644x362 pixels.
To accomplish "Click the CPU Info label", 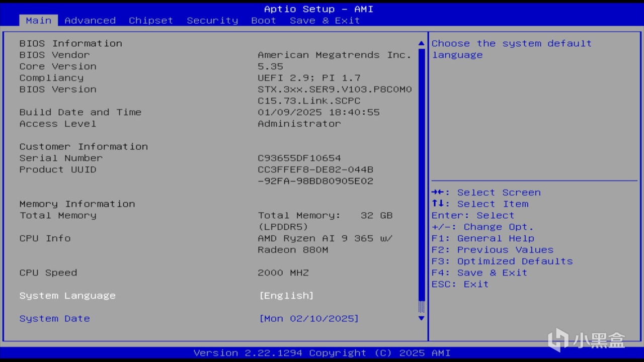I will point(45,238).
